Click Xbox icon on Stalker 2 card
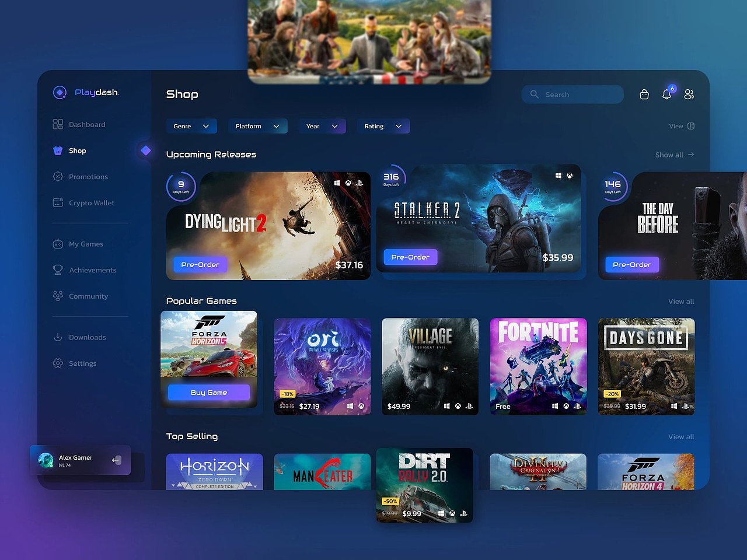Screen dimensions: 747x560 tap(570, 176)
